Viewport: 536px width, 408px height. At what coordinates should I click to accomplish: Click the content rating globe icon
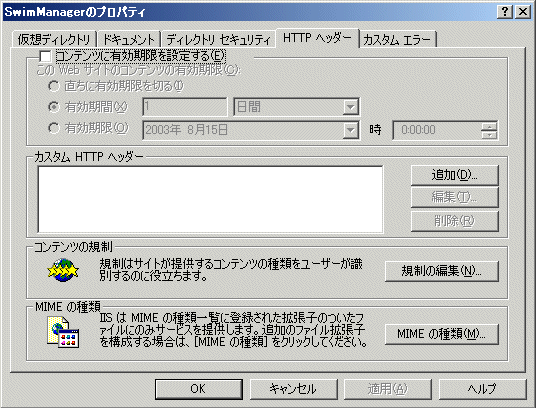(x=63, y=270)
